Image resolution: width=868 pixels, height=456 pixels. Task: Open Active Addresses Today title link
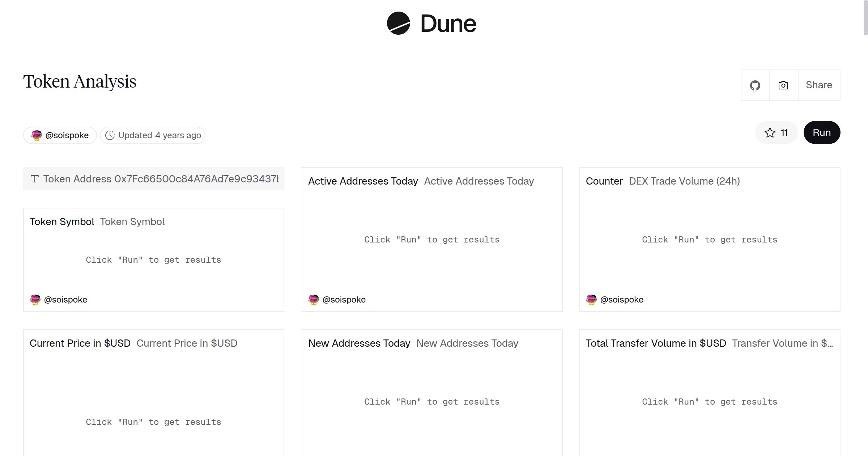click(x=363, y=181)
